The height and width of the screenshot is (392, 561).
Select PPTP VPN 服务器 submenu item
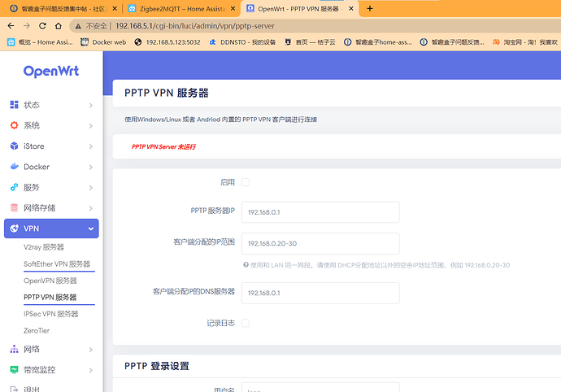50,297
